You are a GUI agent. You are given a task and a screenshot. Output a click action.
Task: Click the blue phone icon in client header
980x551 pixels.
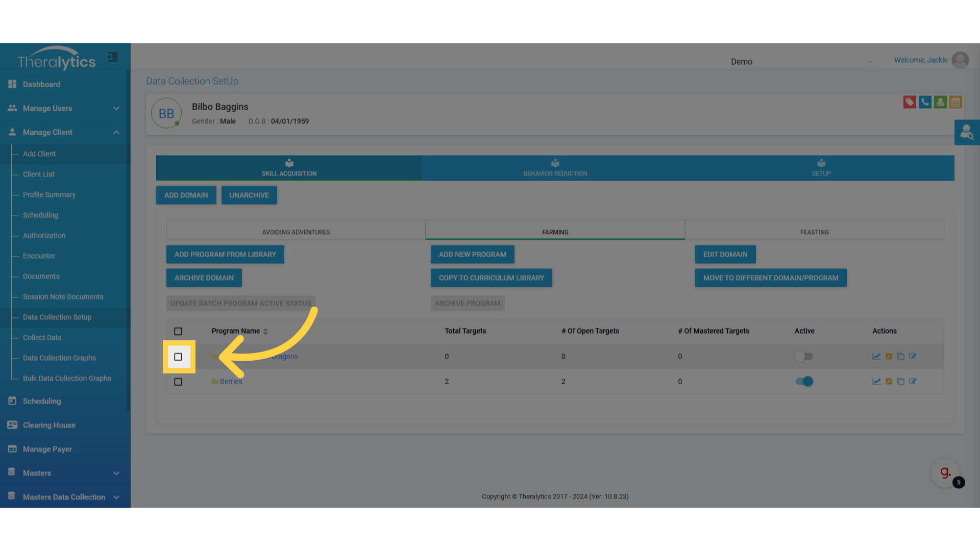(924, 102)
